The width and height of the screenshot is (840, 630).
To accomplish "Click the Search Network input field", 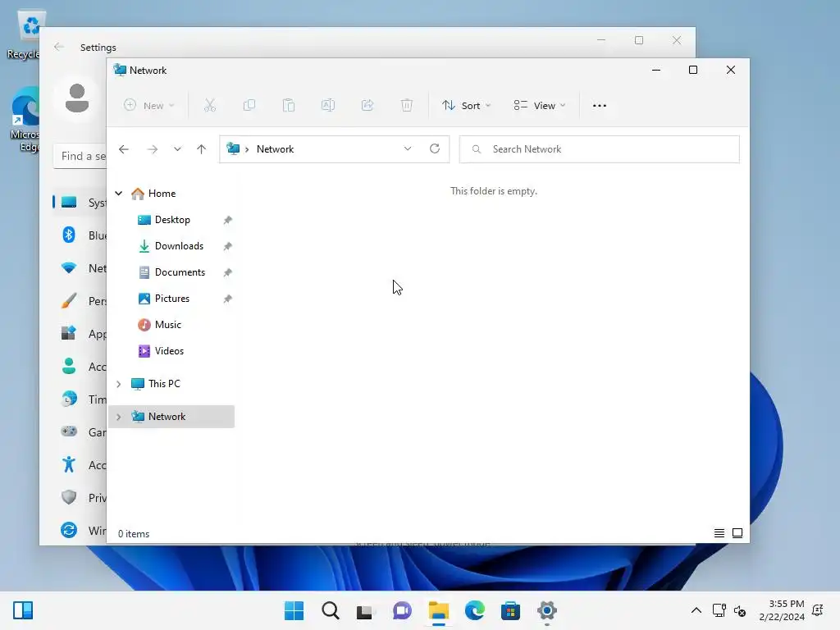I will point(600,149).
